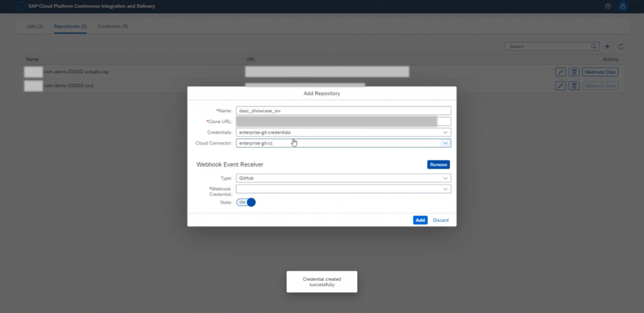Open the help question mark icon
Screen dimensions: 644x313
[x=608, y=6]
